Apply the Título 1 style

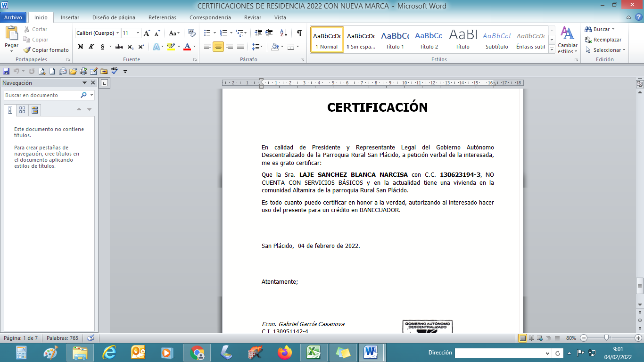coord(395,40)
